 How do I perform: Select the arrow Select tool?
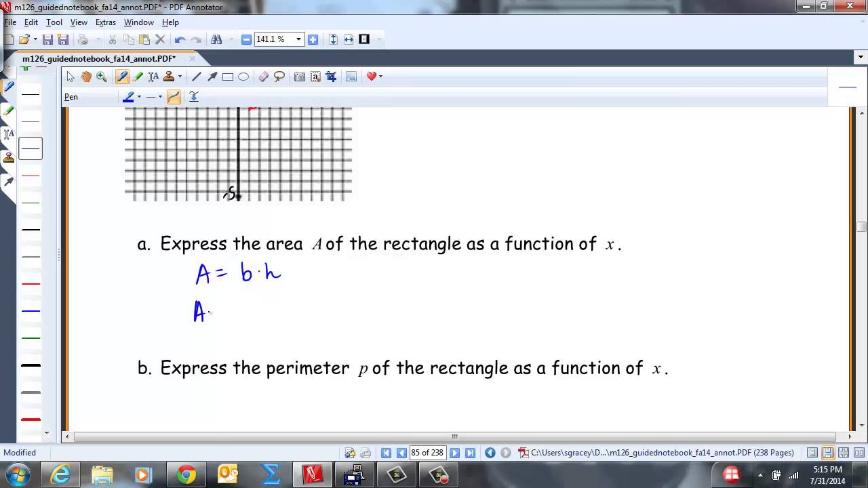pyautogui.click(x=71, y=77)
